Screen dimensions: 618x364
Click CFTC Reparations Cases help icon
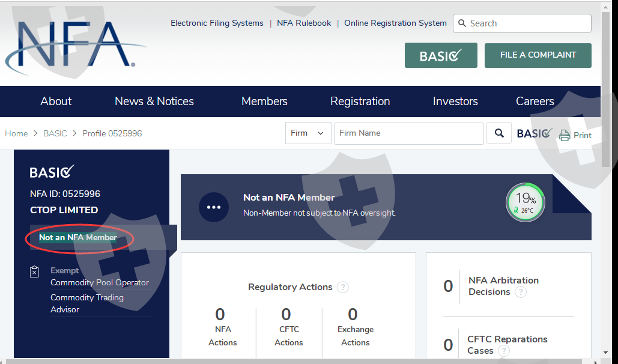(x=504, y=351)
